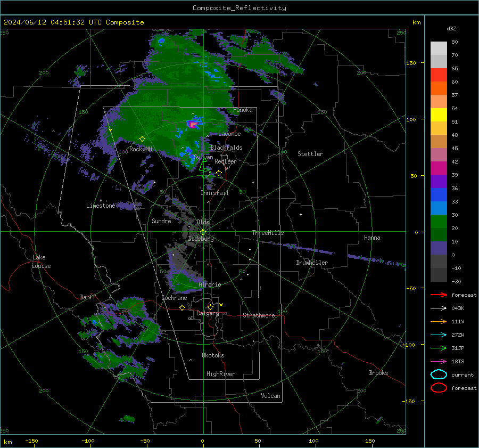
Task: Click the Didsbury city label
Action: tap(201, 239)
